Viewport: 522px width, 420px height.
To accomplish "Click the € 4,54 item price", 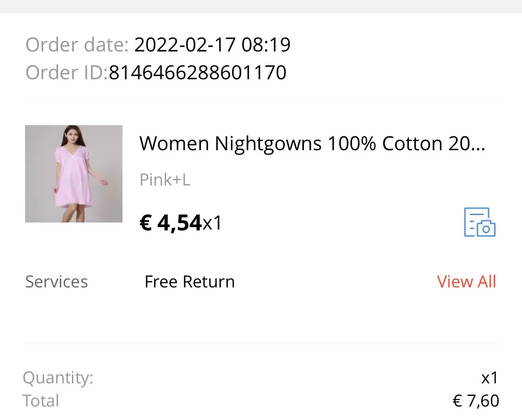I will point(170,223).
